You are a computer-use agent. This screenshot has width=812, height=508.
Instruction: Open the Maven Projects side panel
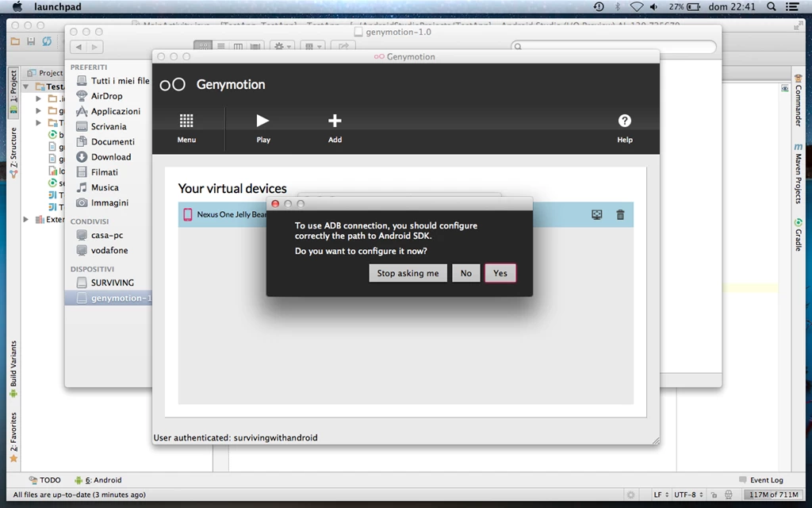(798, 174)
